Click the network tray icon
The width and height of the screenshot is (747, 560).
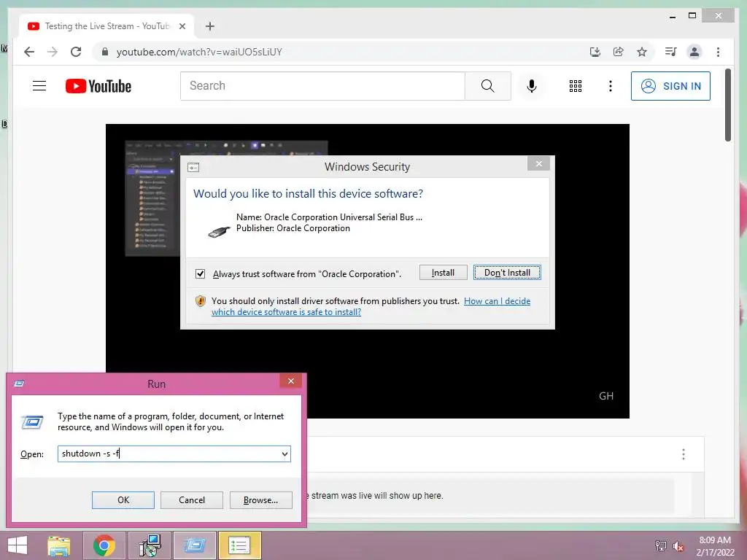pyautogui.click(x=660, y=545)
